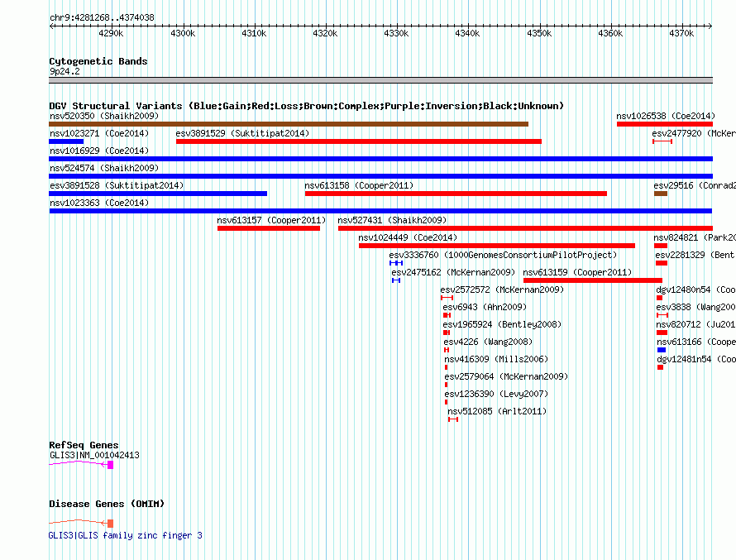
Task: Click the Disease Genes (OMIM) track title
Action: click(107, 504)
